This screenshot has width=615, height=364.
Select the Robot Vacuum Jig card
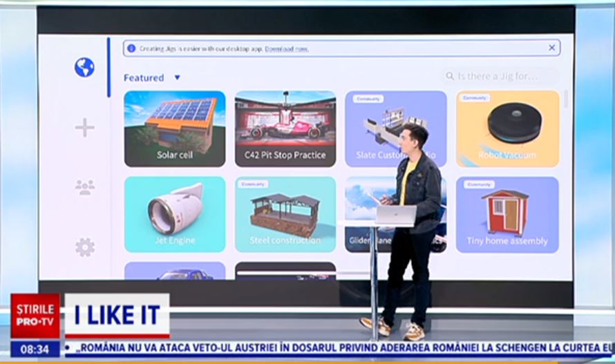506,128
